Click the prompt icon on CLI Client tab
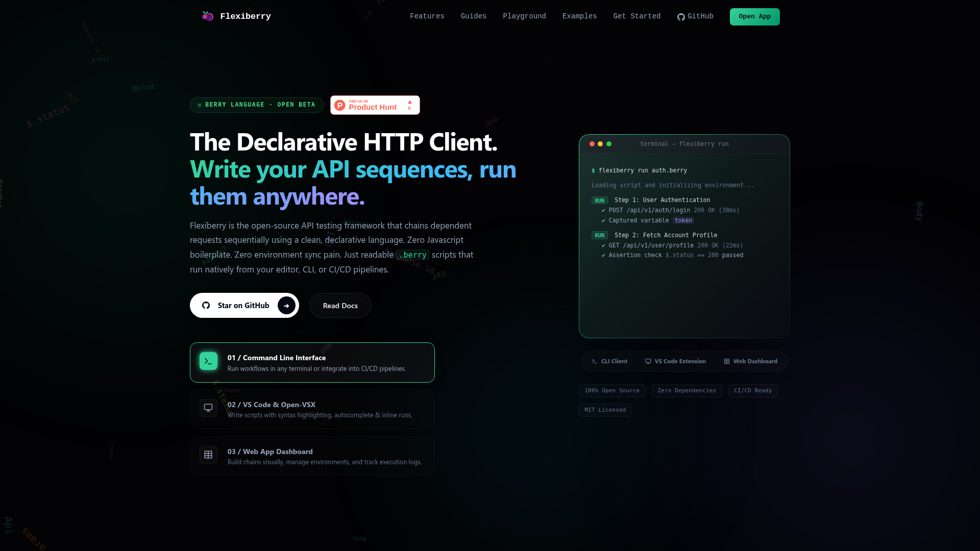The height and width of the screenshot is (551, 980). click(x=594, y=361)
